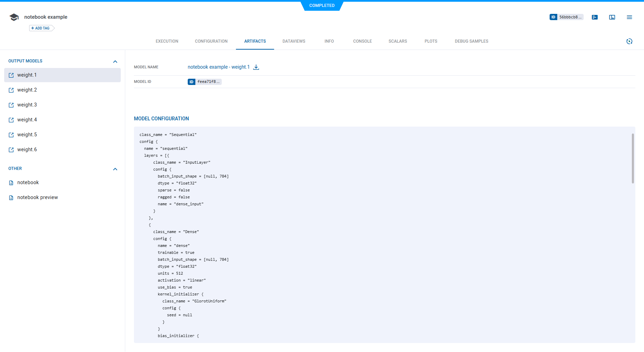The image size is (644, 352).
Task: Click the weight.3 external link icon
Action: 11,105
